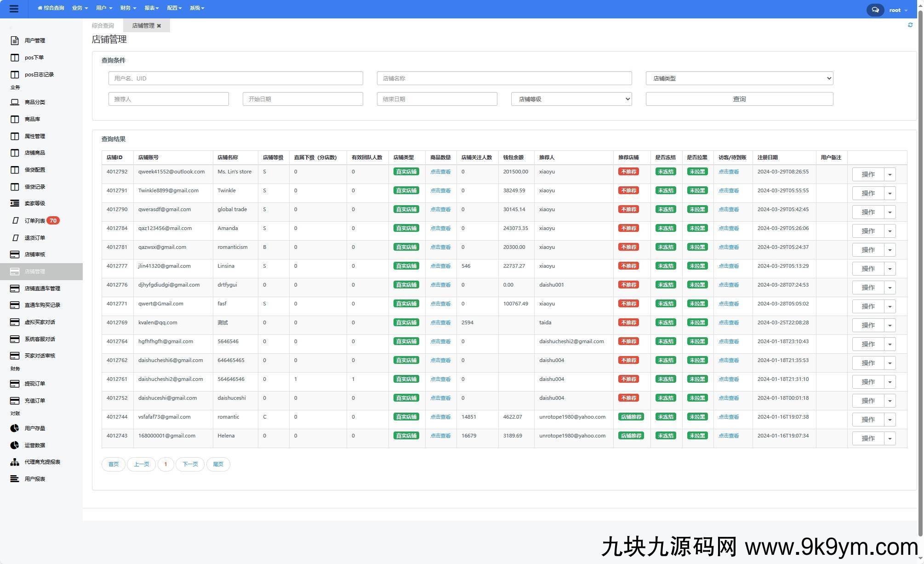The width and height of the screenshot is (924, 564).
Task: Expand the 店铺类型 dropdown filter
Action: point(739,78)
